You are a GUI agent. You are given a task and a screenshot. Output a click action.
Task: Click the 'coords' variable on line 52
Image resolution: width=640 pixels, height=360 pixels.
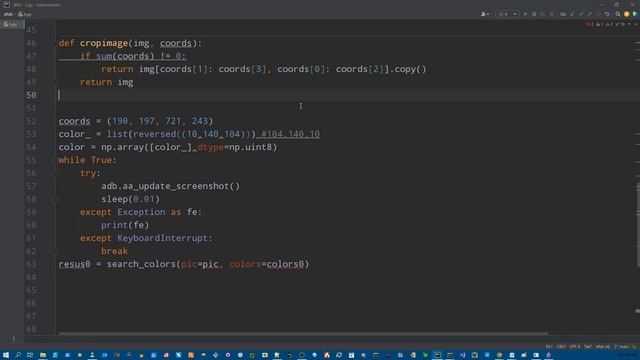(x=74, y=121)
